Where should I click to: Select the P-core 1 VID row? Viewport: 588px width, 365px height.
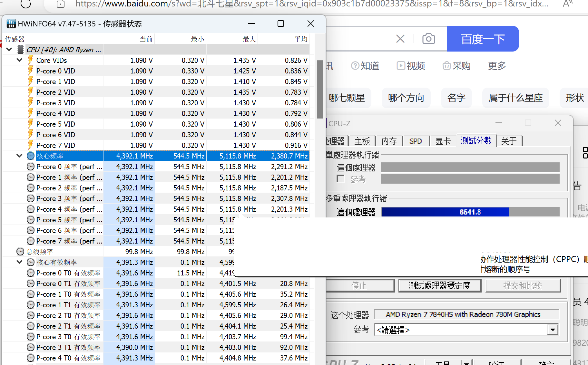pos(156,82)
